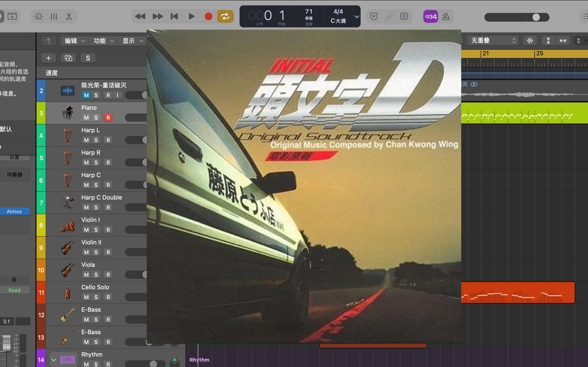Toggle the Replace mode X icon
This screenshot has height=367, width=588.
tap(374, 16)
